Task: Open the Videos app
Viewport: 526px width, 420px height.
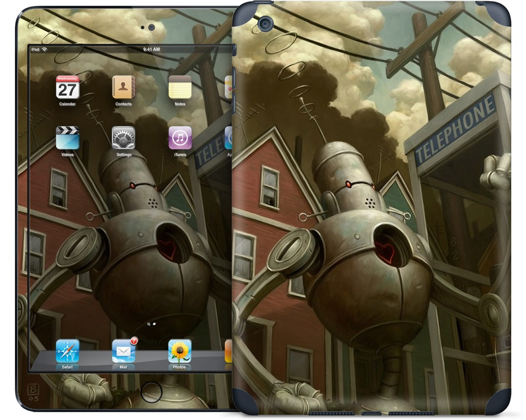Action: click(x=67, y=138)
